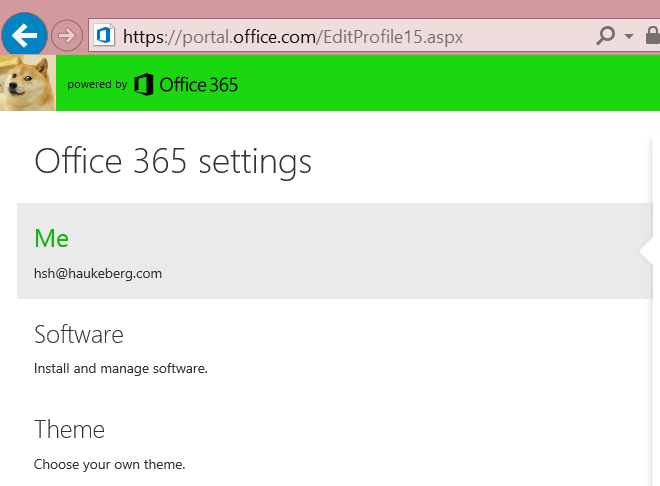Click the hsh@haukeberg.com email text
The width and height of the screenshot is (660, 486).
(x=98, y=273)
